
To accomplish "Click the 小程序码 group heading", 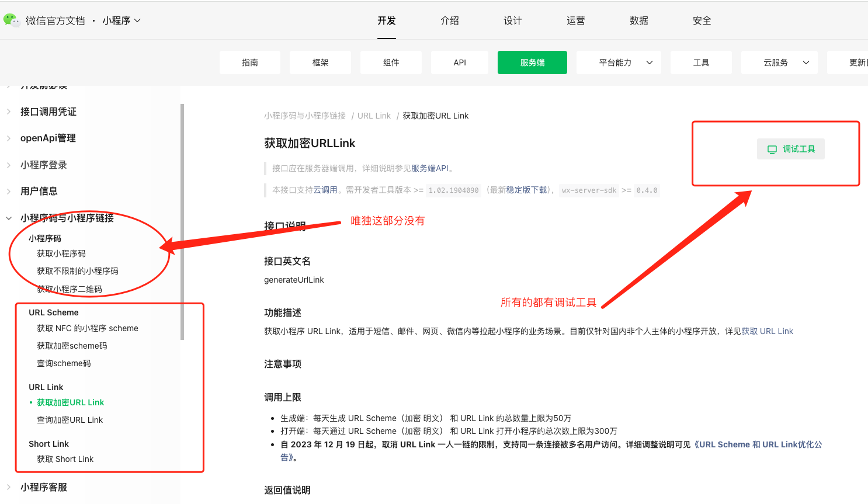I will [45, 238].
